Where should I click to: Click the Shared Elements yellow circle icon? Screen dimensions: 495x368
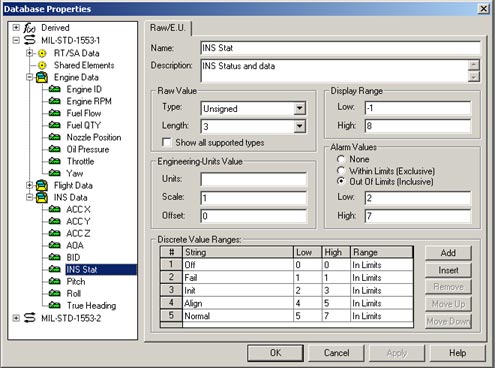[x=42, y=65]
